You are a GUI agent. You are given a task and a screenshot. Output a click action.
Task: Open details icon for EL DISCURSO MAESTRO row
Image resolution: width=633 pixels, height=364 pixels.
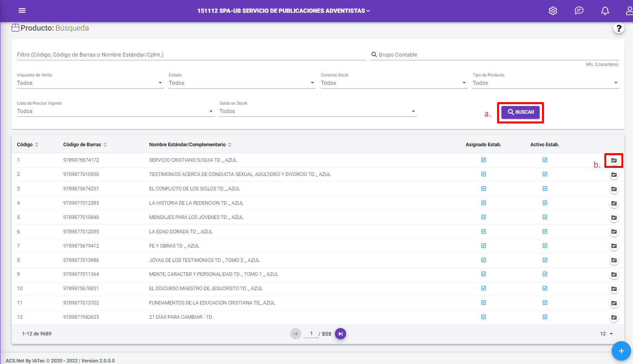[614, 289]
